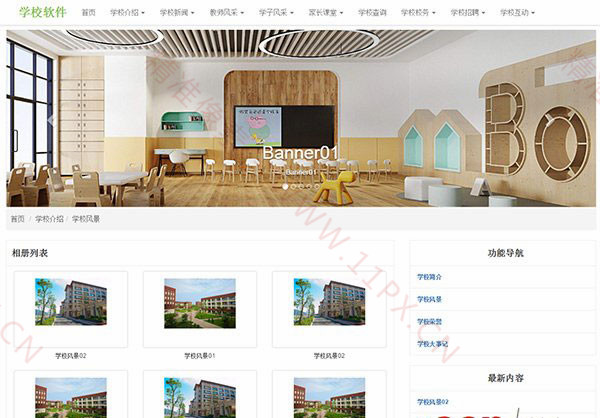Open 学校风景 in the 功能导航 sidebar
The height and width of the screenshot is (418, 600).
pyautogui.click(x=429, y=299)
